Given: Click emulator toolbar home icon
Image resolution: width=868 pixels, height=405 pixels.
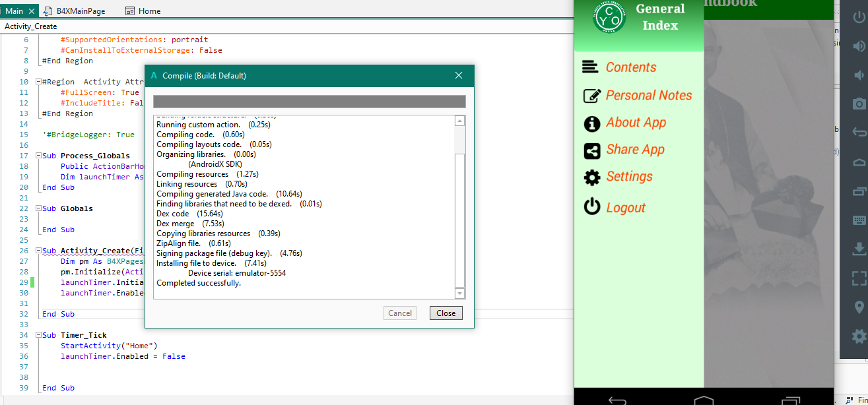Looking at the screenshot, I should coord(859,162).
